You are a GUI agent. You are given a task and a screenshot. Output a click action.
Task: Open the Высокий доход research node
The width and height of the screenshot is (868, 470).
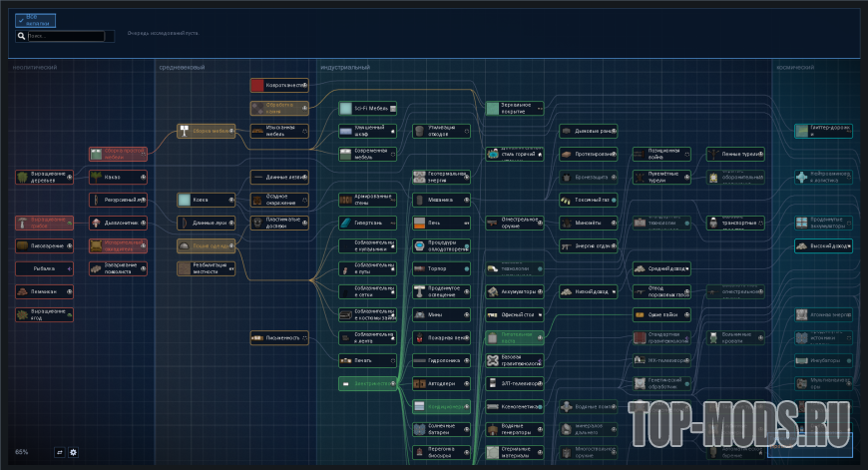point(823,245)
